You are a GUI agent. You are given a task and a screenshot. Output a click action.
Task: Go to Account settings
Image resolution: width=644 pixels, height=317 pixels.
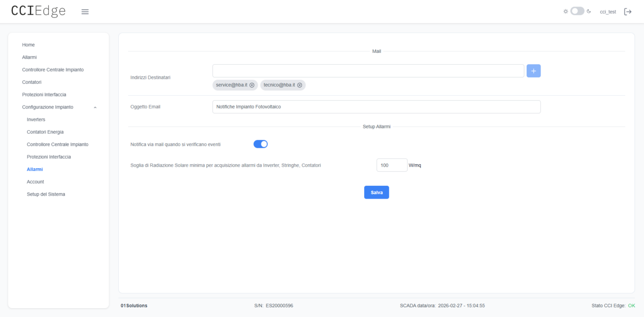click(35, 182)
